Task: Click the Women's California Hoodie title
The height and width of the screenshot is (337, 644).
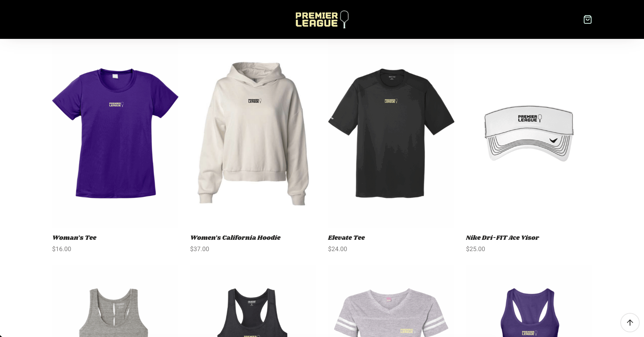Action: 235,237
